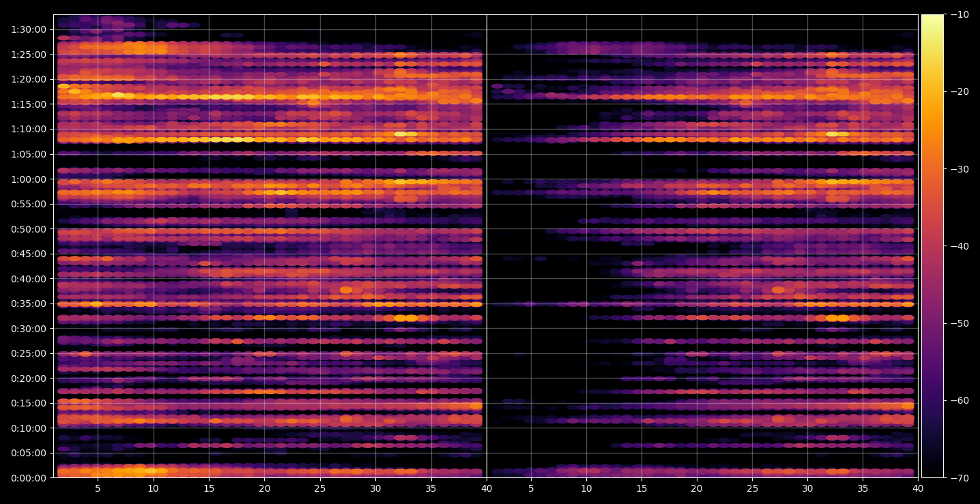
Task: Click the 0:00:00 time axis label
Action: [29, 478]
